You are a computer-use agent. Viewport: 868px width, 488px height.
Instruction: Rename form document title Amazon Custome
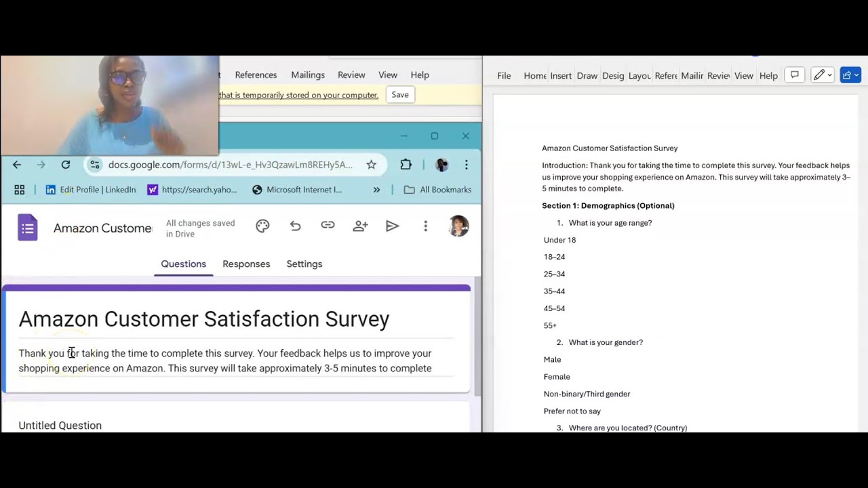click(x=103, y=228)
